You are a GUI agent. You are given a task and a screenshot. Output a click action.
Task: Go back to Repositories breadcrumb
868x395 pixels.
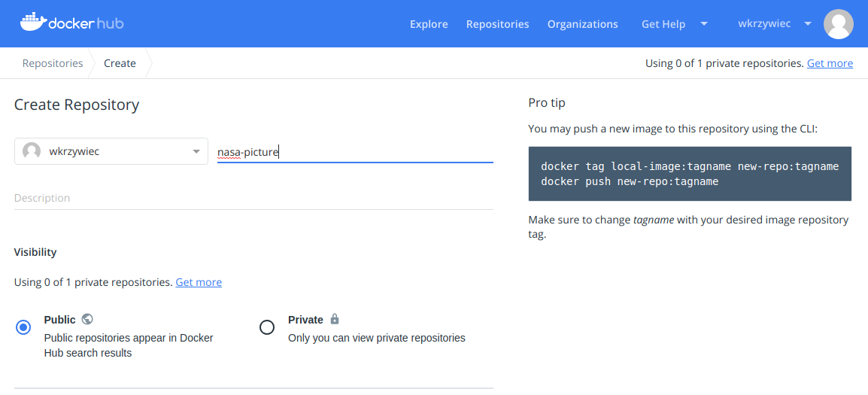(53, 63)
